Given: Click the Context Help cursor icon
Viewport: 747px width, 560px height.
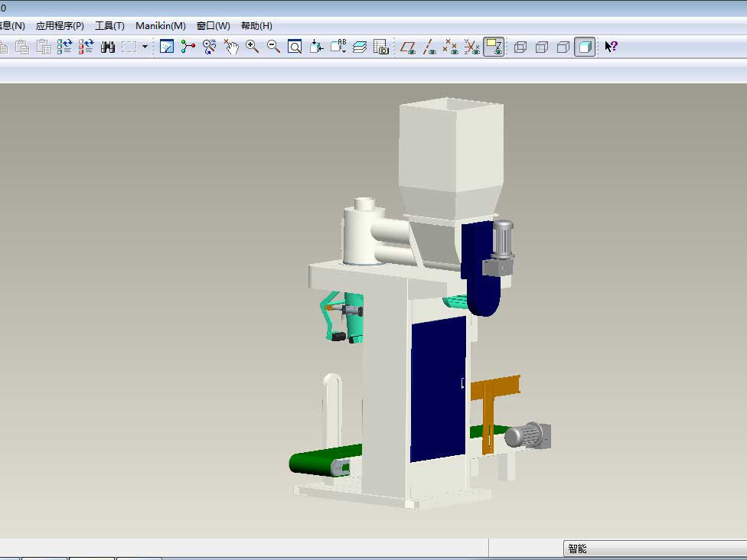Looking at the screenshot, I should point(611,47).
